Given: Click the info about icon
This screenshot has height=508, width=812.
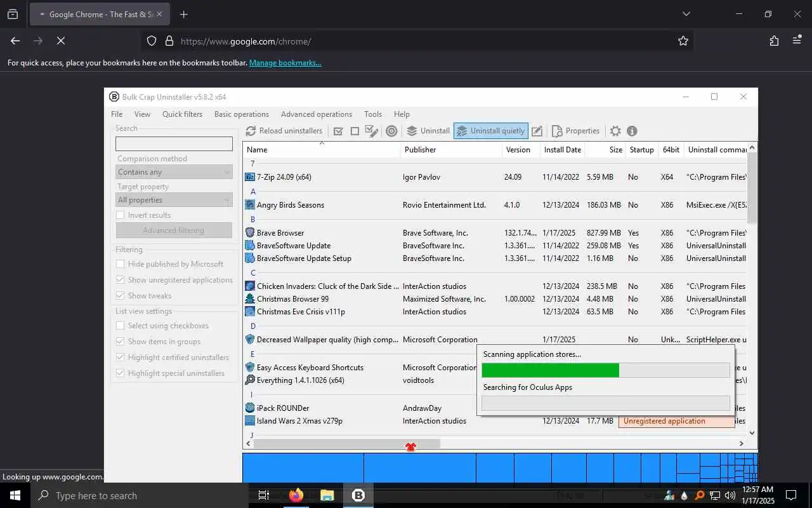Looking at the screenshot, I should tap(632, 131).
